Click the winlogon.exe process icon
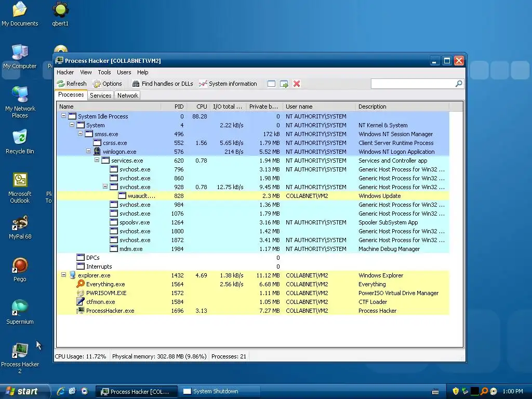The height and width of the screenshot is (399, 532). click(97, 151)
